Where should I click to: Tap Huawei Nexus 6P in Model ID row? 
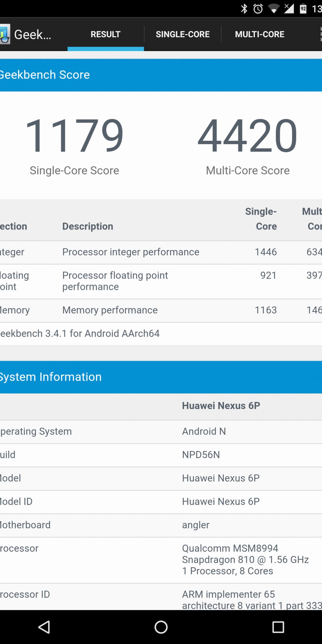(x=221, y=501)
